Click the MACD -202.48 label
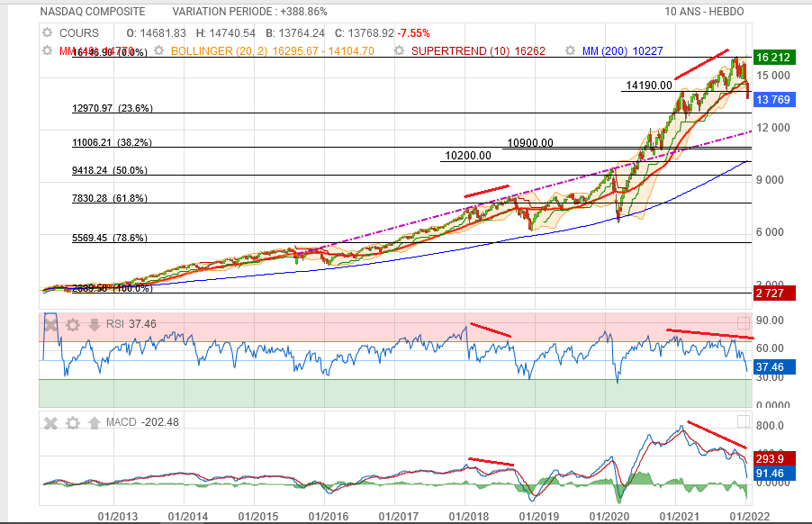This screenshot has height=524, width=812. (x=142, y=422)
